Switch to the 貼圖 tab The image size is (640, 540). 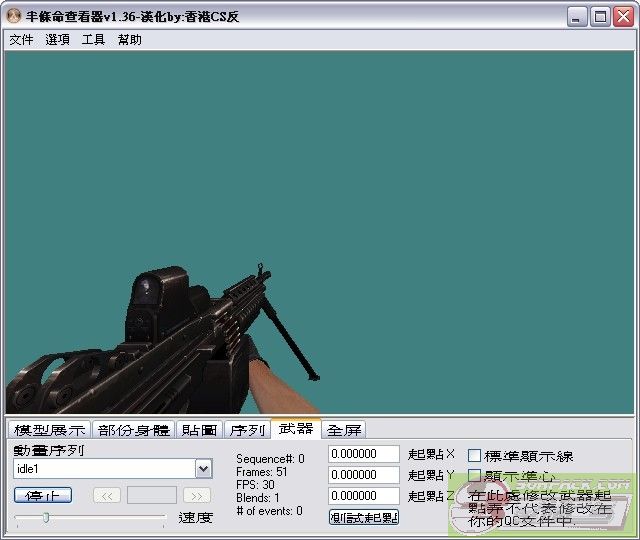pos(199,430)
